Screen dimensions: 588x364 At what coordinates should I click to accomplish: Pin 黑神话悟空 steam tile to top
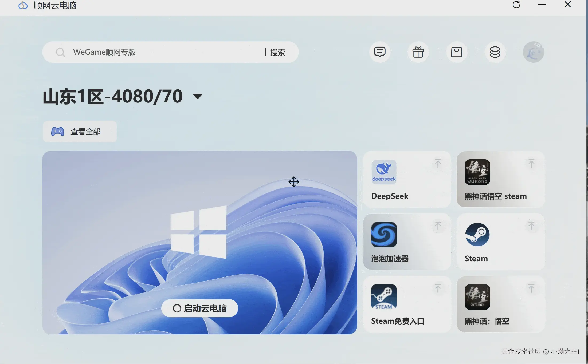pos(531,164)
